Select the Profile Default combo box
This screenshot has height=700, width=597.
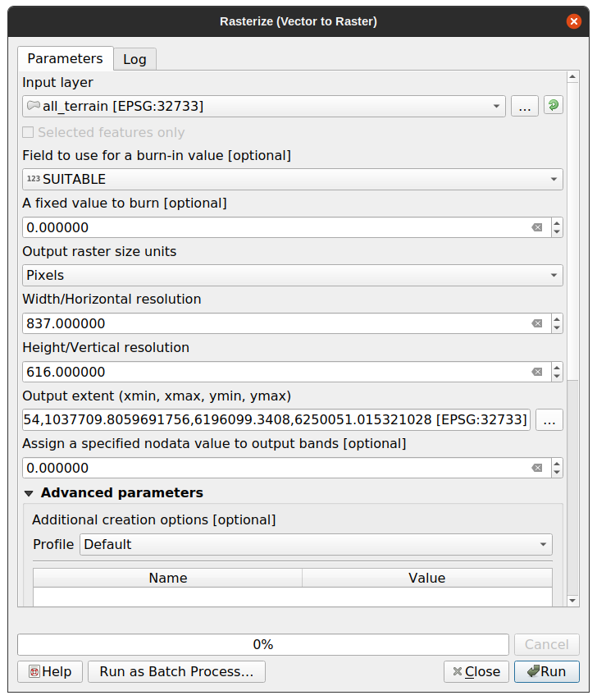pos(316,544)
